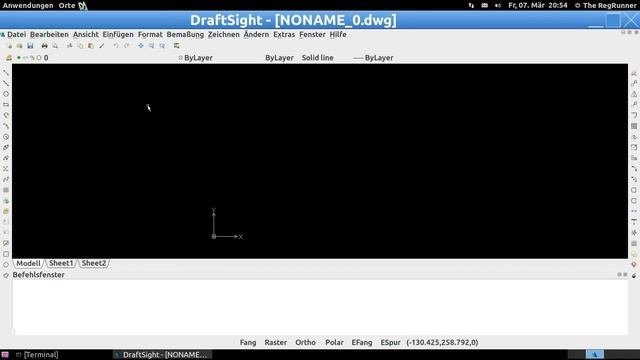Toggle EFang in status bar
This screenshot has width=640, height=360.
point(362,342)
